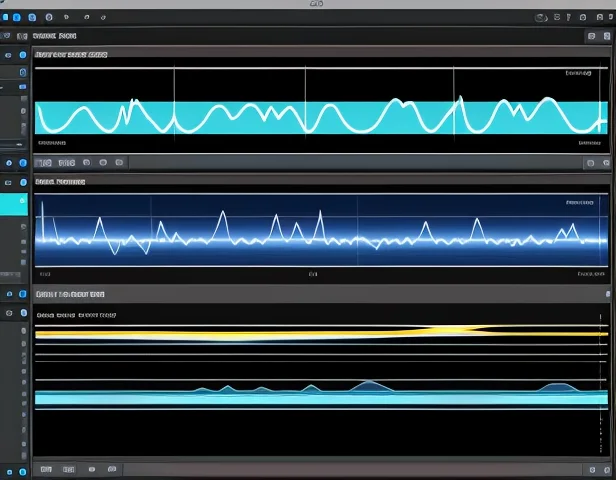Viewport: 616px width, 480px height.
Task: Click the small blue icon ending the bottom panel's gray header
Action: (608, 294)
